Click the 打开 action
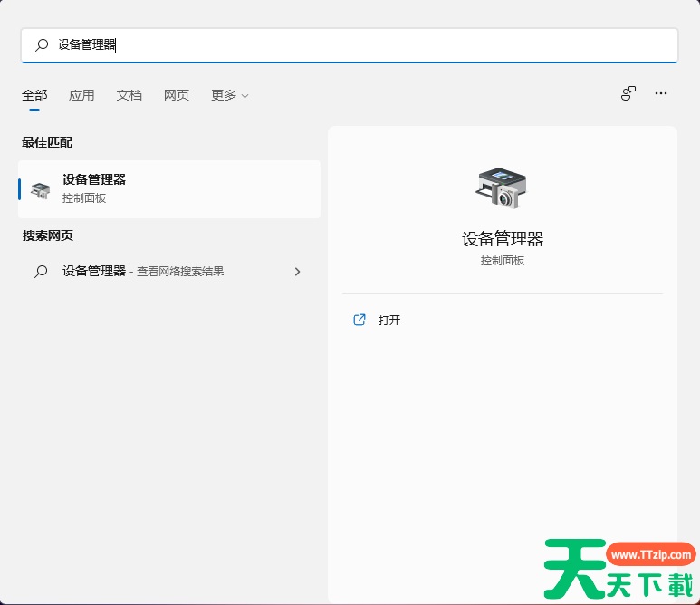The width and height of the screenshot is (700, 605). (x=388, y=320)
